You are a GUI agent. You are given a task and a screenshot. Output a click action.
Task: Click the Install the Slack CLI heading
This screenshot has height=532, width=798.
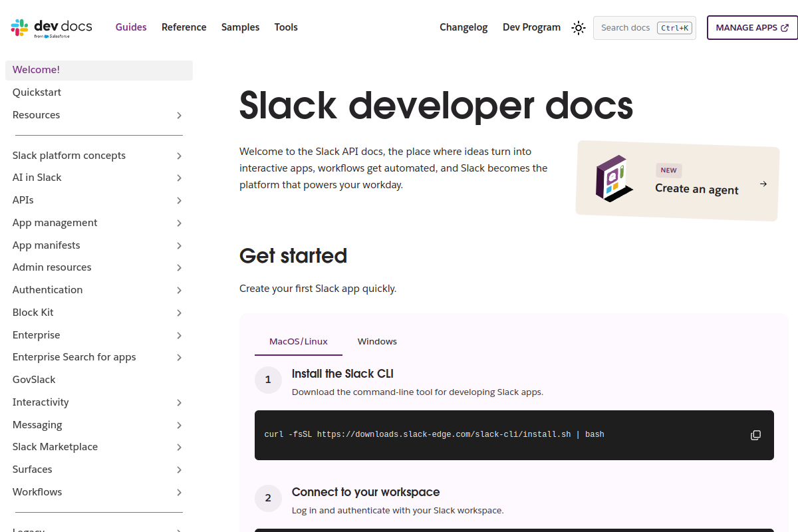click(x=342, y=374)
